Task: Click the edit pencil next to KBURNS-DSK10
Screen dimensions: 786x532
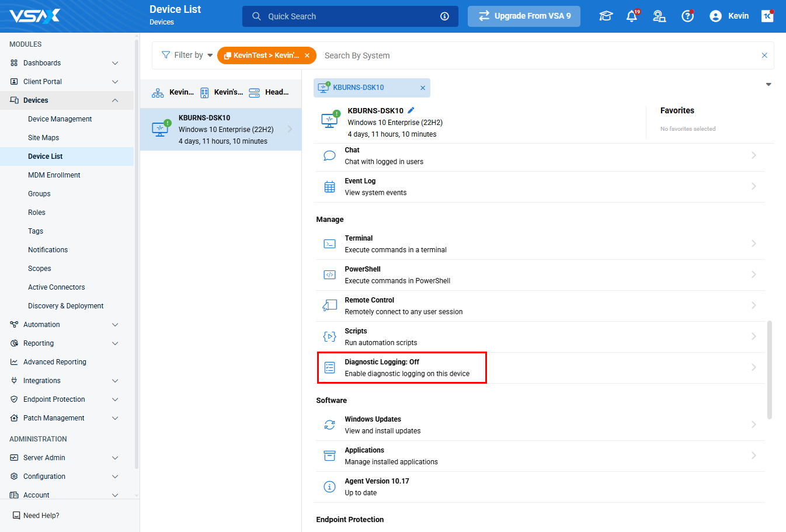Action: point(411,110)
